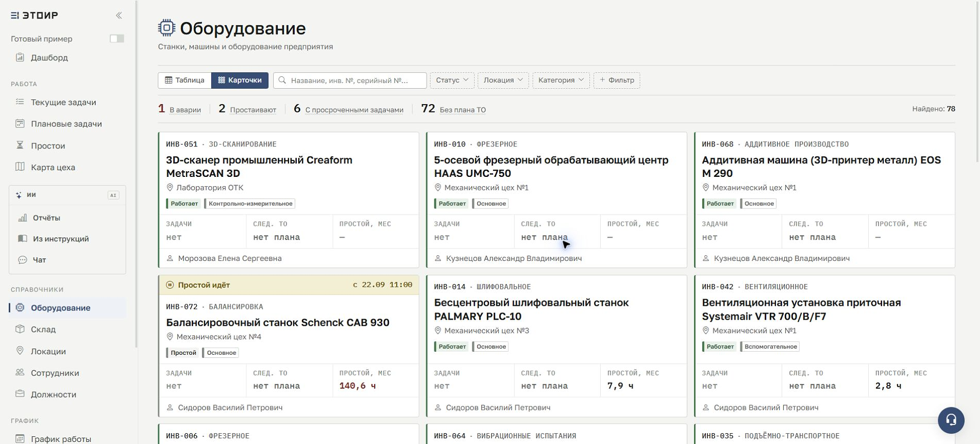Click the chart icon next to Отчёты
This screenshot has height=444, width=980.
point(23,218)
